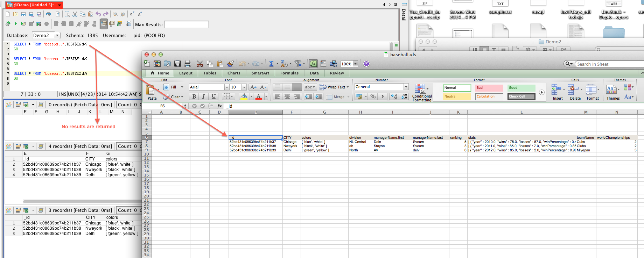
Task: Click the Excel New Workbook icon
Action: click(x=147, y=64)
